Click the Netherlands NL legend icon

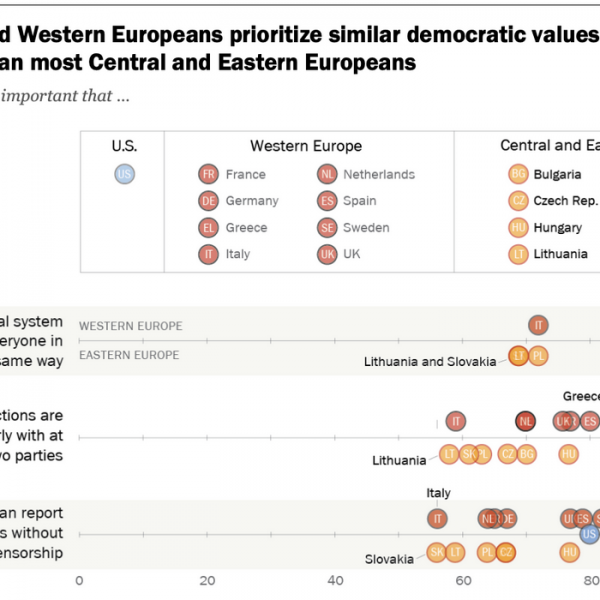[326, 174]
